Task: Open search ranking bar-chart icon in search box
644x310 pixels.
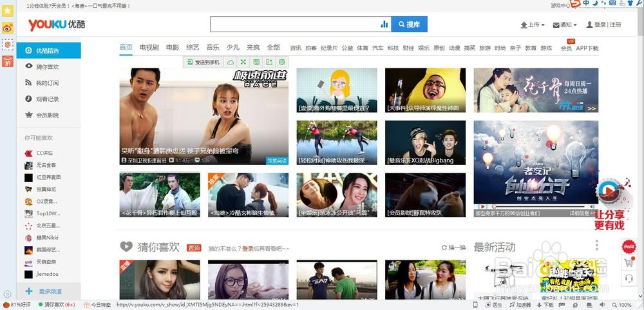Action: pos(384,24)
